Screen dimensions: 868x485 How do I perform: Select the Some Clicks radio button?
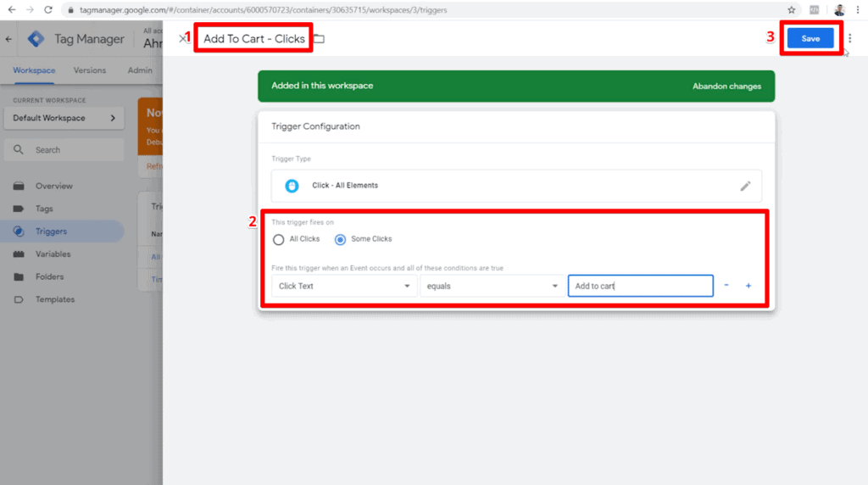coord(340,239)
